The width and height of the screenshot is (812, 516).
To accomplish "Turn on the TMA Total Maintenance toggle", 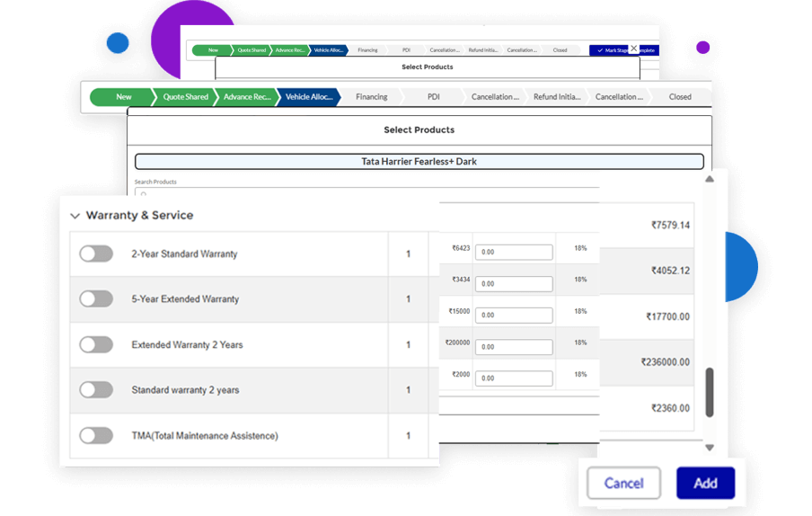I will click(96, 436).
